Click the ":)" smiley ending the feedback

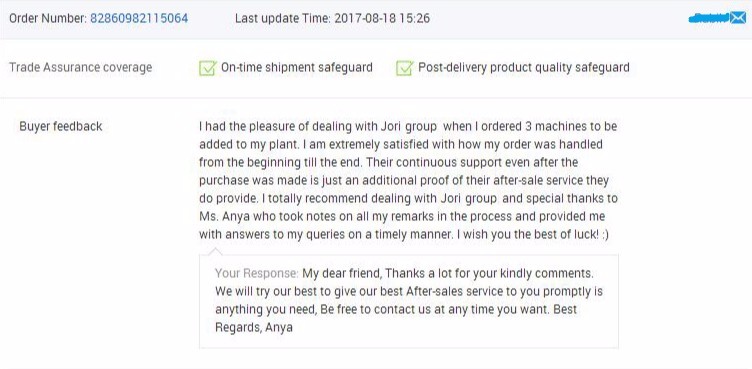point(605,235)
